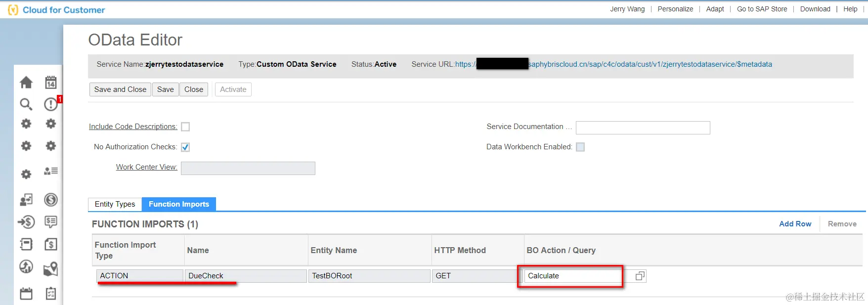Open the map with location pin icon
This screenshot has height=305, width=868.
click(51, 268)
